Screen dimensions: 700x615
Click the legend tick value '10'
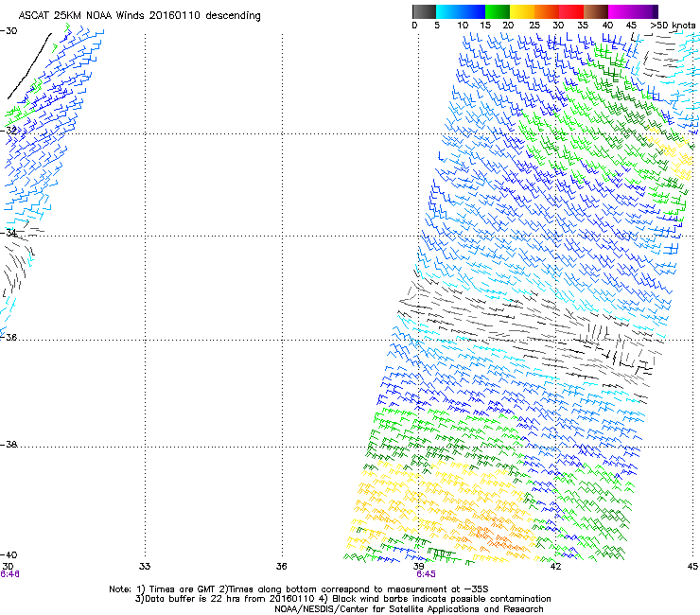pyautogui.click(x=463, y=26)
